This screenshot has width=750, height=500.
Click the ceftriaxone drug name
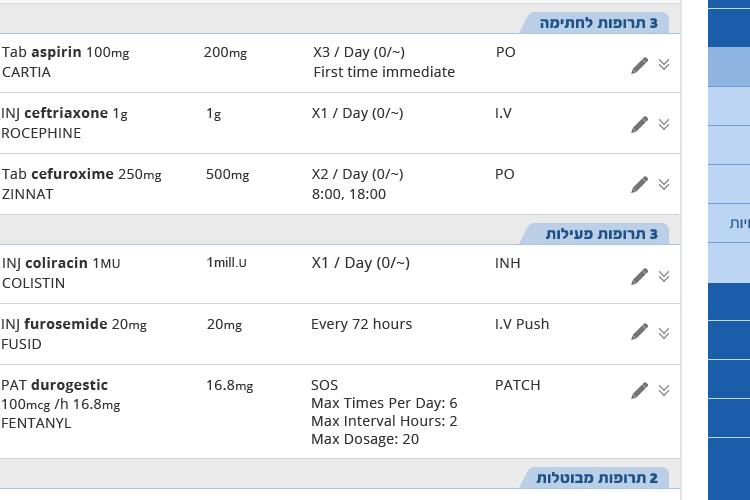[x=66, y=113]
